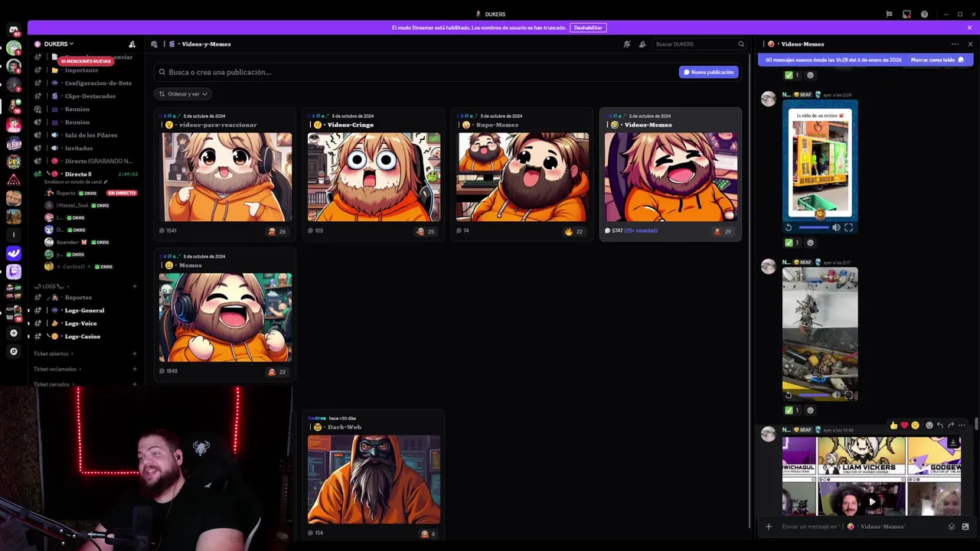Expand Ticket reclamados category

tap(57, 369)
